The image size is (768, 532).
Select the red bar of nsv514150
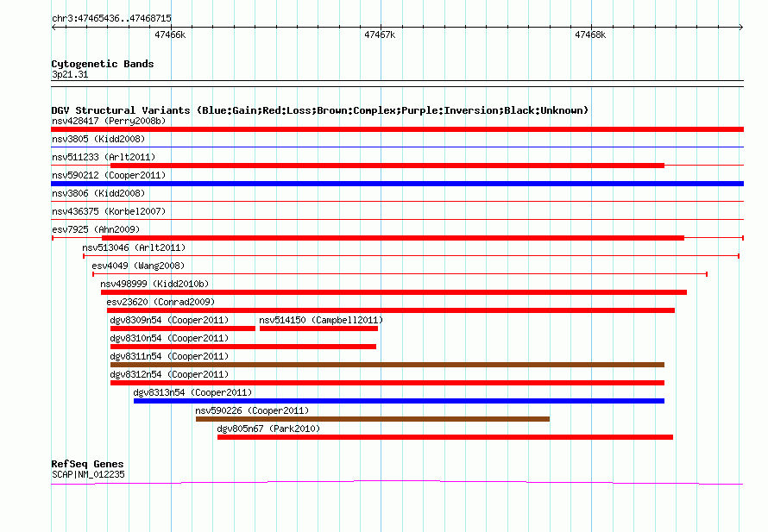click(x=318, y=329)
